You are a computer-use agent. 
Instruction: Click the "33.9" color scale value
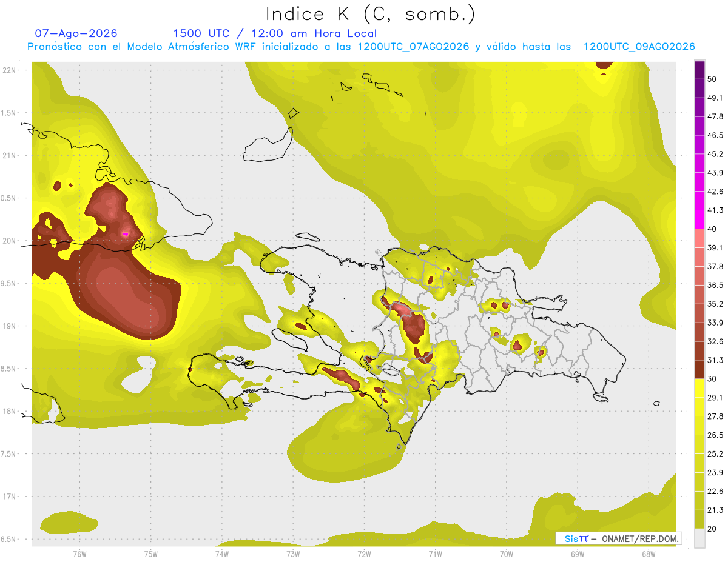715,323
